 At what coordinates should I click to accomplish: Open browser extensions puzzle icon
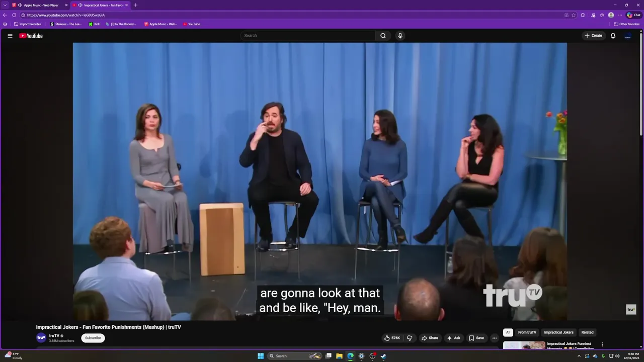[583, 15]
